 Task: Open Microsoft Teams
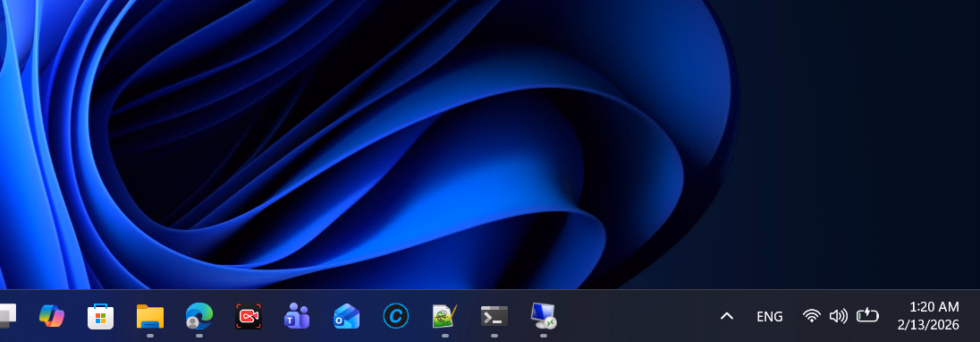click(x=298, y=316)
